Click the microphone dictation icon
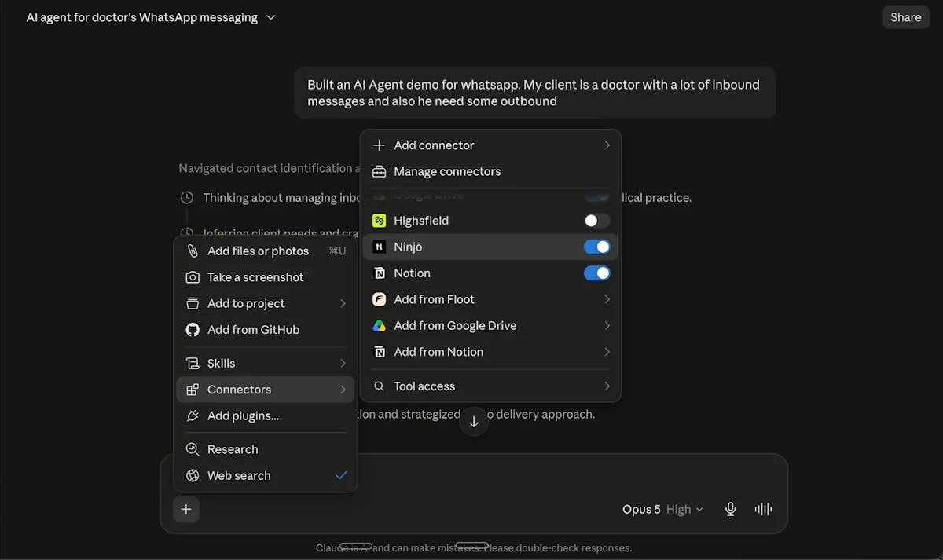The image size is (943, 560). coord(730,509)
